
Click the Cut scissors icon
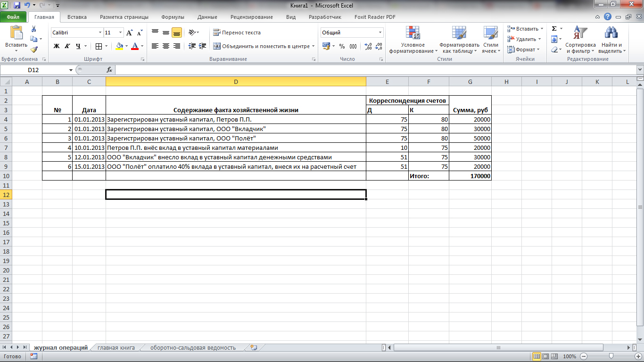click(x=34, y=29)
